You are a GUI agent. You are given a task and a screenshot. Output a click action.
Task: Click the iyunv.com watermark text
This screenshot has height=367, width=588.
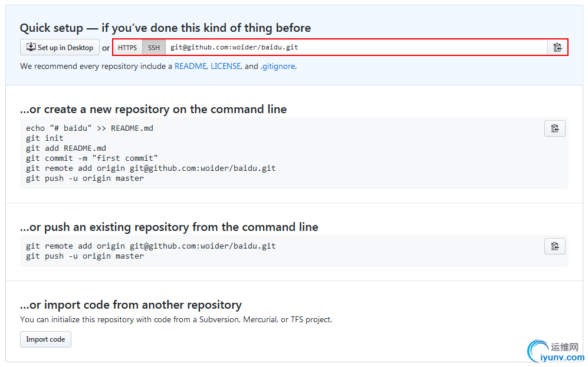(561, 357)
